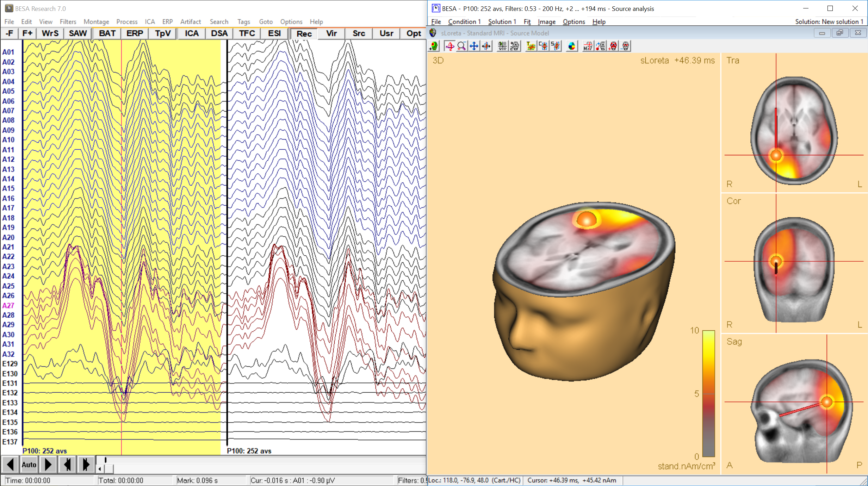
Task: Jump to next marker with the bar-arrow button
Action: click(86, 465)
